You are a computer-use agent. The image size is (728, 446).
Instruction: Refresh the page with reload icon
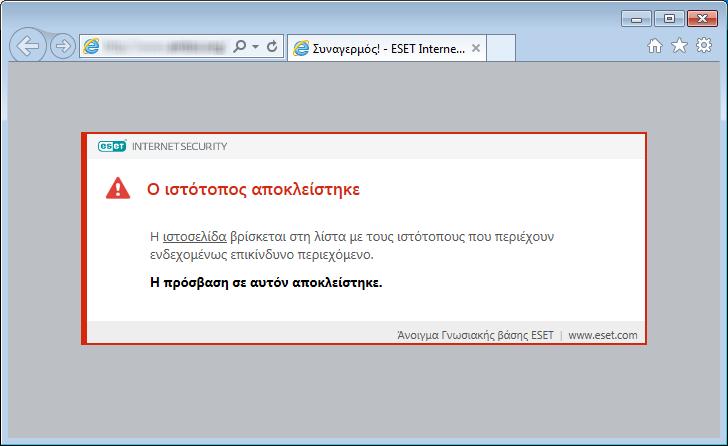pyautogui.click(x=272, y=46)
